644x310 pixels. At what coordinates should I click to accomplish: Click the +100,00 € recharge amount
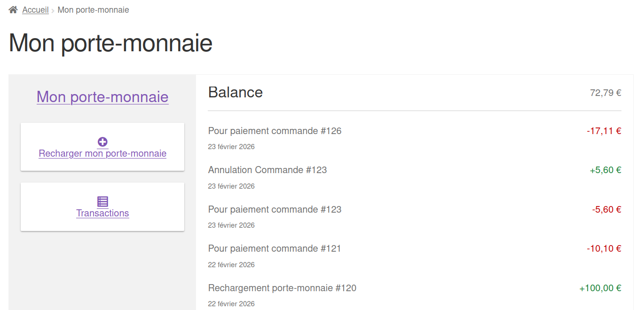point(600,288)
